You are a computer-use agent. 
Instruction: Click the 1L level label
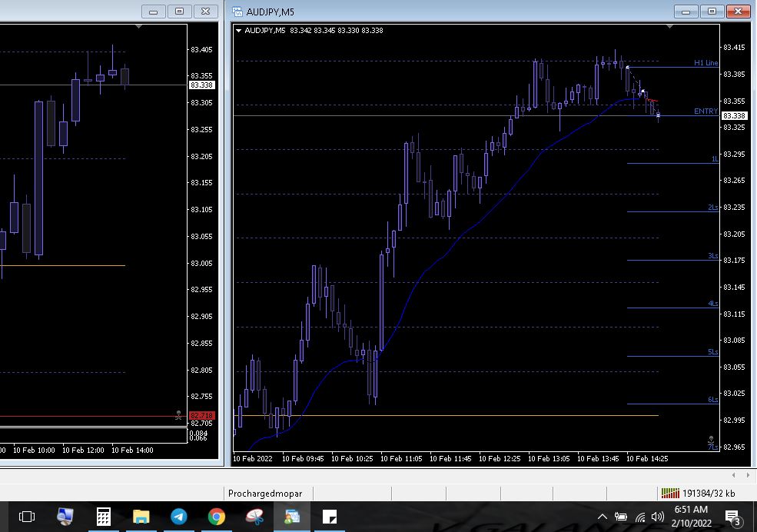(715, 159)
